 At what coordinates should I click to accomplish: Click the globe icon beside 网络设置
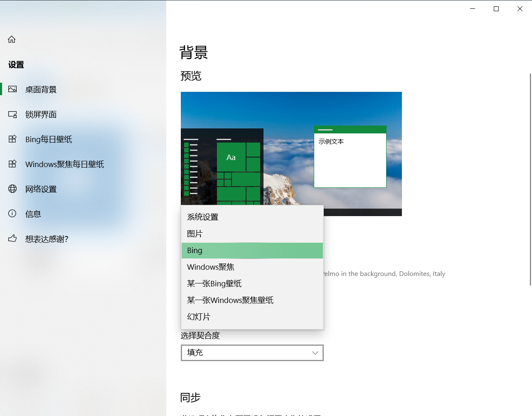tap(12, 189)
